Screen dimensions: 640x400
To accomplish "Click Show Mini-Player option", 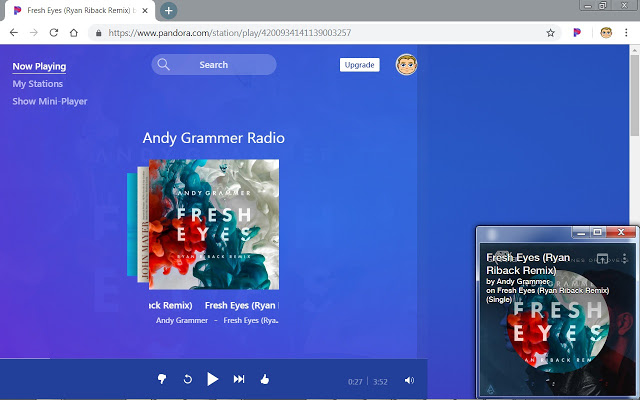I will click(x=50, y=101).
